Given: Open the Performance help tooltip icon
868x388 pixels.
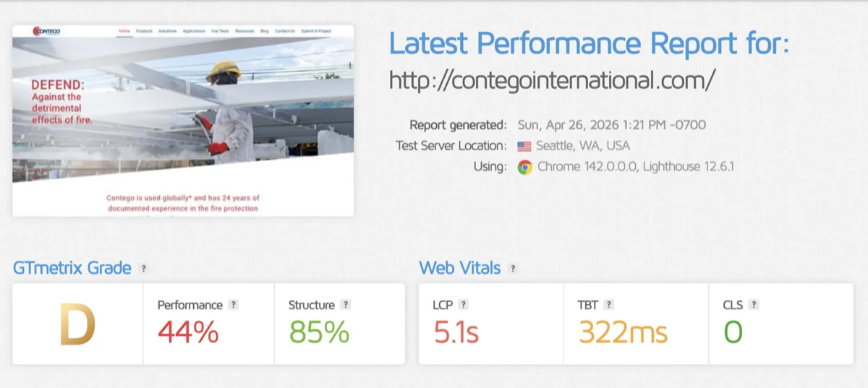Looking at the screenshot, I should pyautogui.click(x=233, y=305).
